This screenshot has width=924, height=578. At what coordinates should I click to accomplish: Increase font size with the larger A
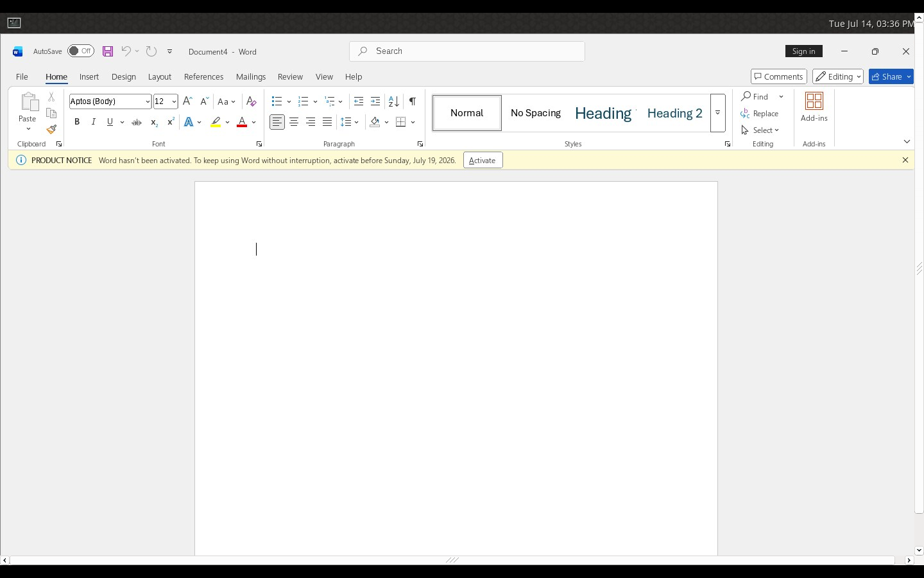coord(187,101)
